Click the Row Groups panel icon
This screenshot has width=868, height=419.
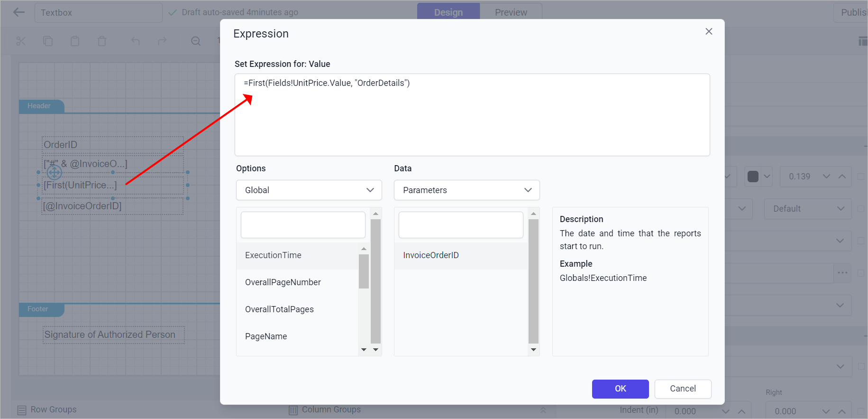coord(22,410)
